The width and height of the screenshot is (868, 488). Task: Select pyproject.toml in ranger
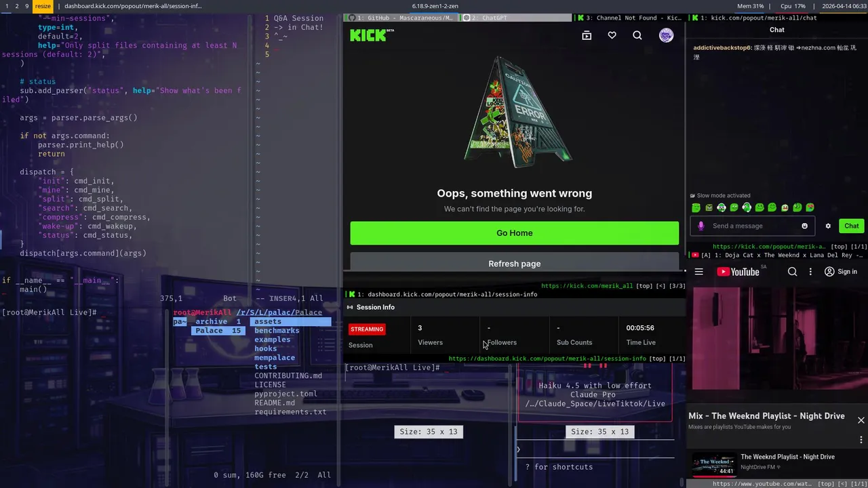coord(285,394)
